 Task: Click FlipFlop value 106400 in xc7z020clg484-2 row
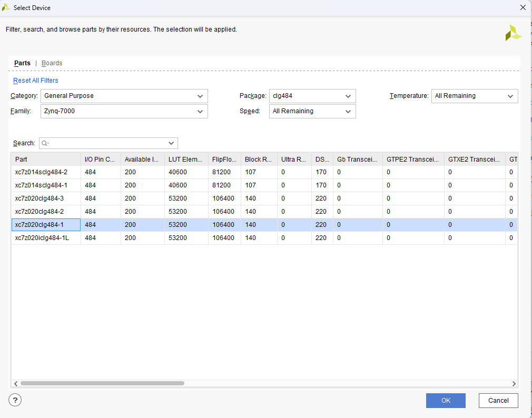[x=223, y=212]
